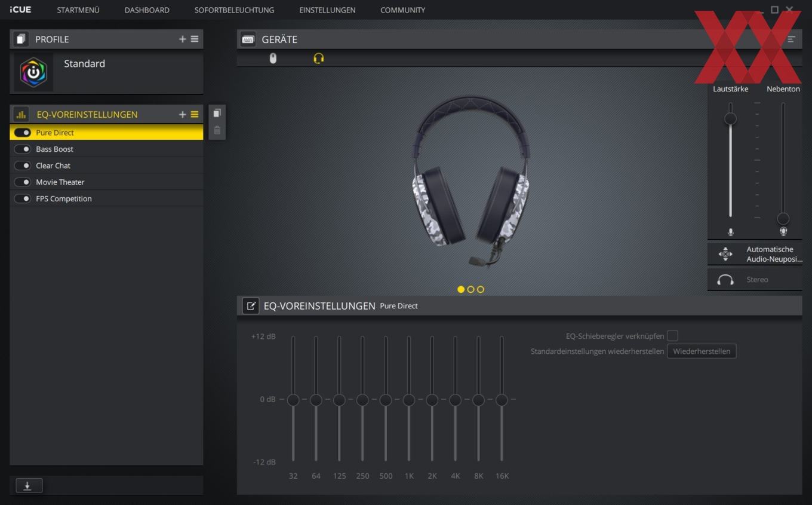Click the Stereo headphone icon
The height and width of the screenshot is (505, 812).
point(725,280)
